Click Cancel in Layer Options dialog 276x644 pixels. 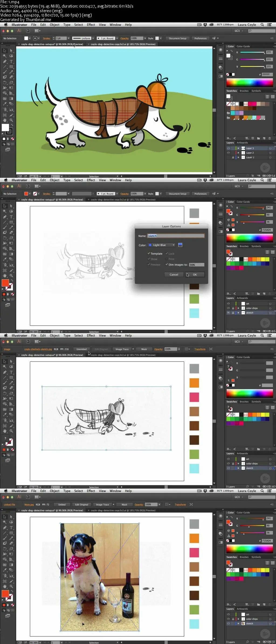click(x=174, y=274)
